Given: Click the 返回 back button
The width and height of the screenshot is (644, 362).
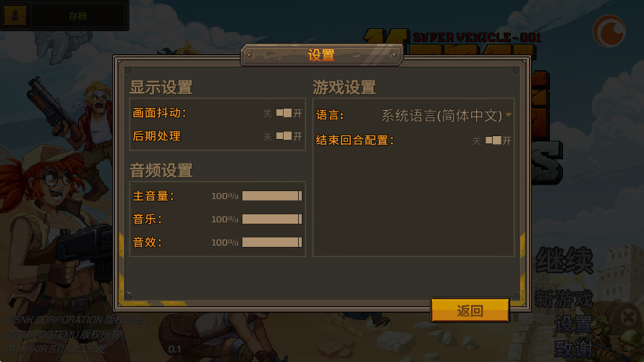Looking at the screenshot, I should 470,310.
